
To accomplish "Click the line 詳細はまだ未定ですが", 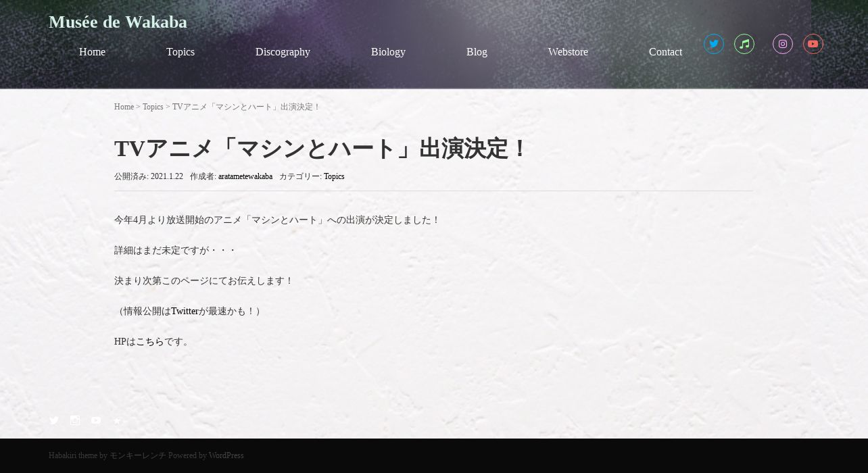I will (x=176, y=251).
